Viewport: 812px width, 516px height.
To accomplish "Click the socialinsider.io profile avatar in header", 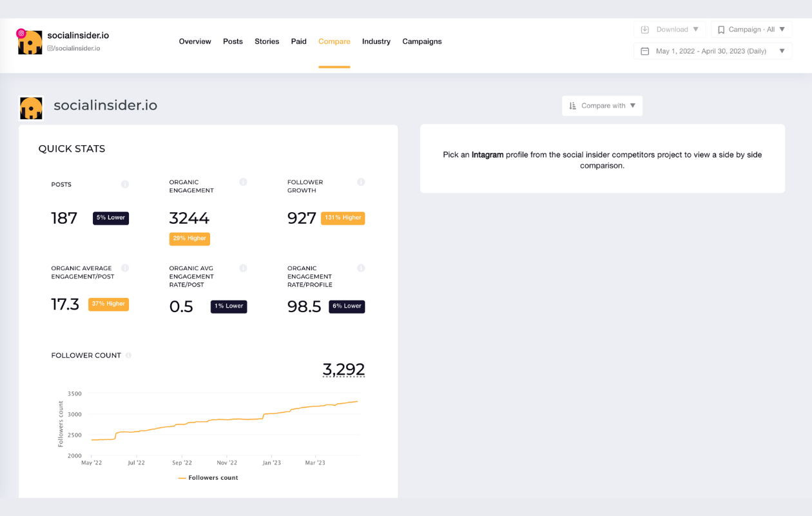I will point(30,43).
